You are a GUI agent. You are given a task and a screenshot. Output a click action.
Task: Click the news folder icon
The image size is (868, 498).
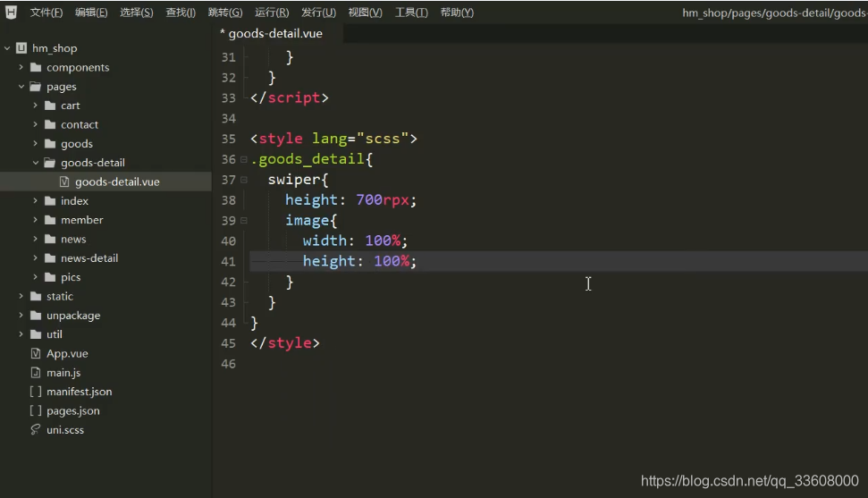click(x=50, y=239)
